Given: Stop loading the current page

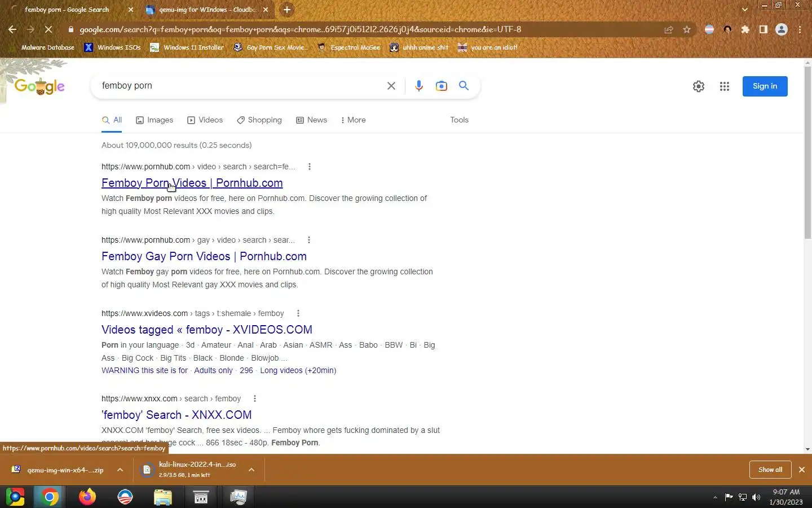Looking at the screenshot, I should (48, 29).
